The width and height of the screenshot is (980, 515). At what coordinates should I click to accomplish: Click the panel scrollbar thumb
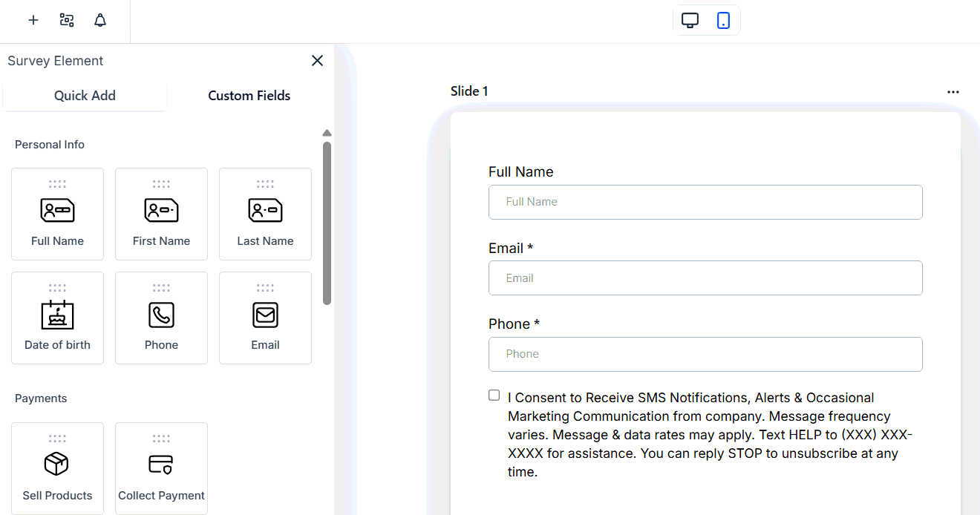tap(327, 223)
